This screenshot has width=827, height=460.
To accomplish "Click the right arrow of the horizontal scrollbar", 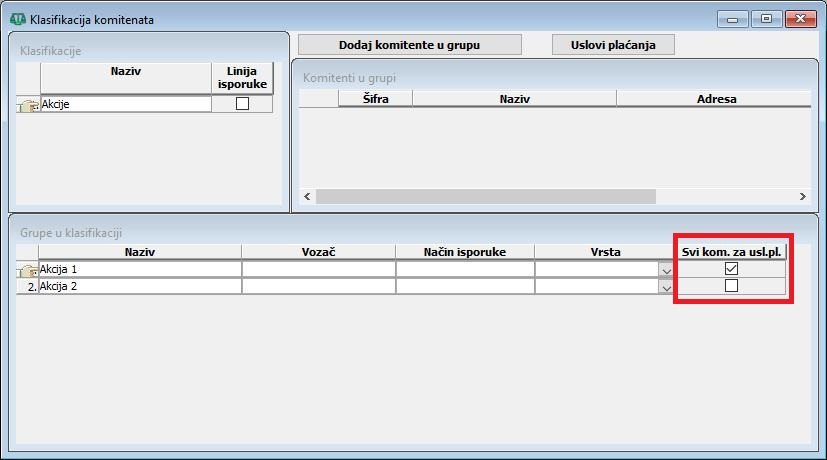I will 802,197.
